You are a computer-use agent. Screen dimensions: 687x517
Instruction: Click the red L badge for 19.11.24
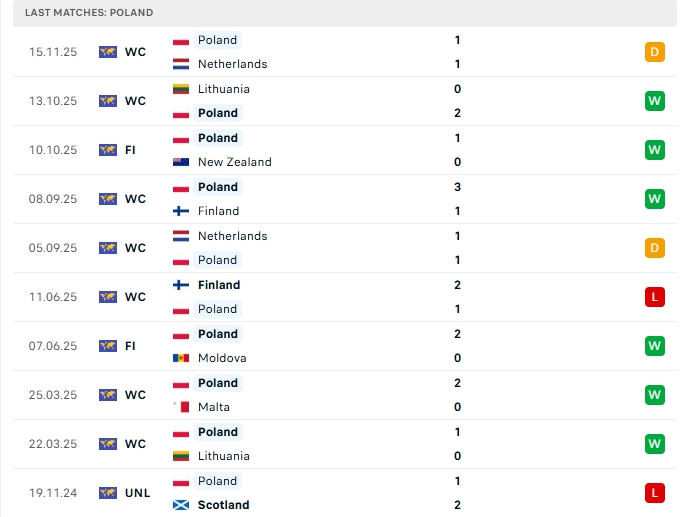point(655,493)
